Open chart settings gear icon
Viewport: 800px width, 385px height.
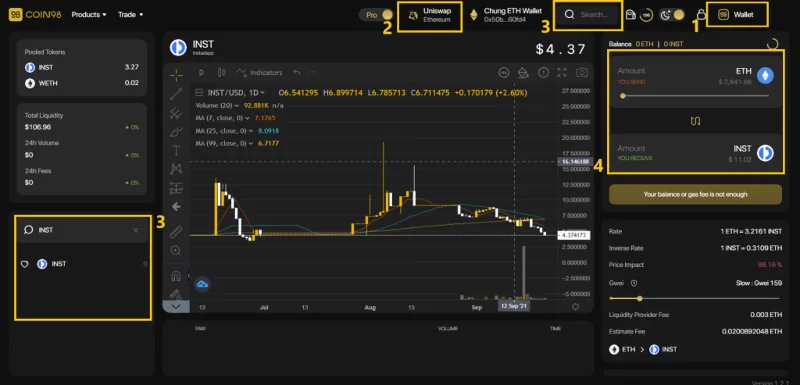[x=576, y=306]
